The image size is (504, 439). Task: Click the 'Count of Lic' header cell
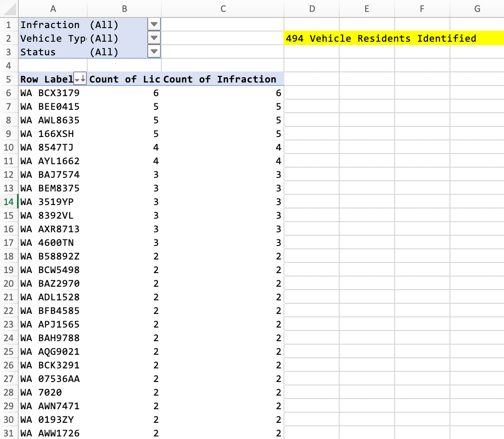pyautogui.click(x=124, y=79)
